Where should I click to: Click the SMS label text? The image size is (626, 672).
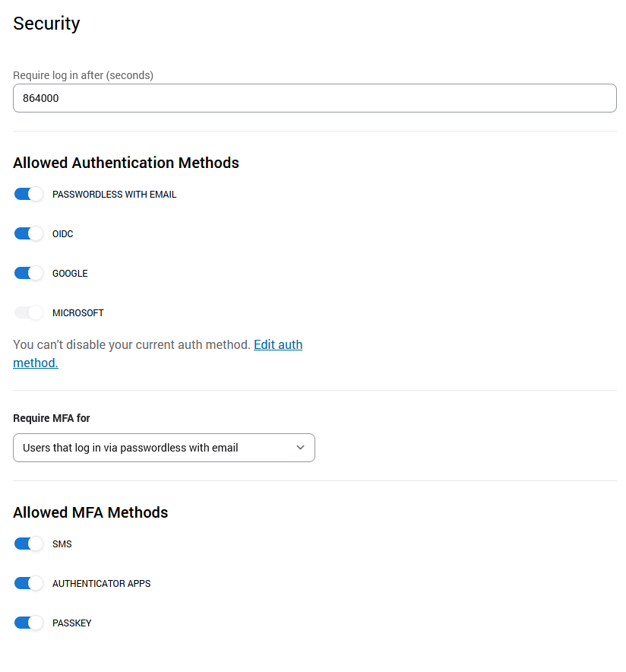tap(62, 544)
